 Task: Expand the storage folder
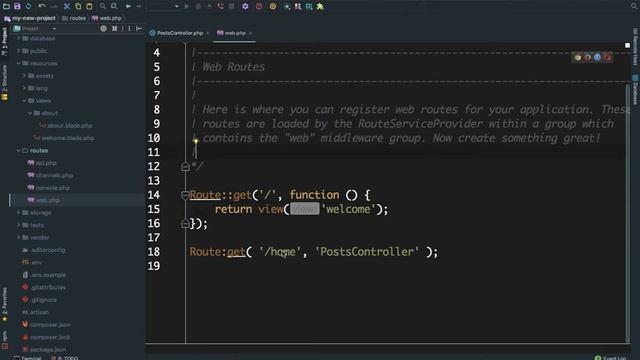point(18,213)
